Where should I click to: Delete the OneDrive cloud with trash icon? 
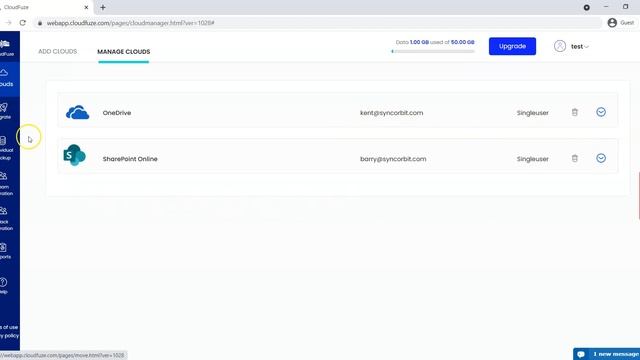(x=575, y=112)
